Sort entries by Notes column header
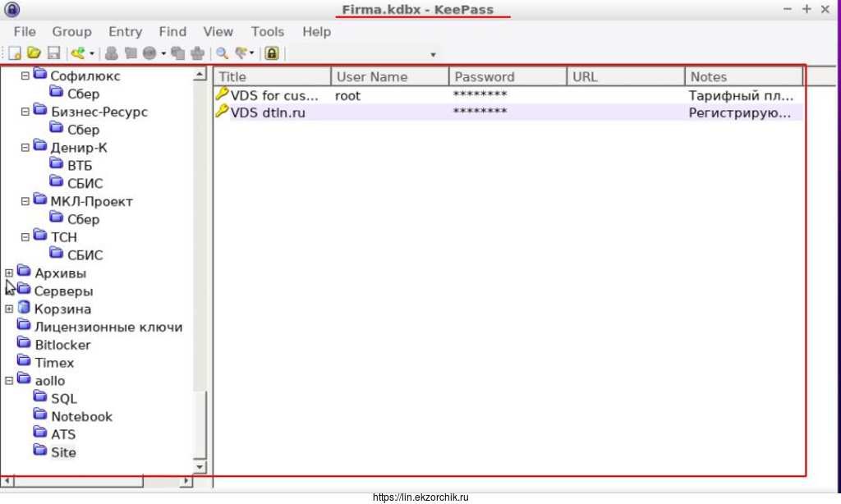This screenshot has width=841, height=504. pyautogui.click(x=744, y=76)
